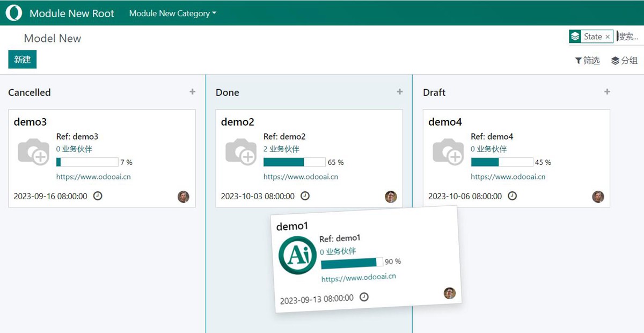Viewport: 644px width, 333px height.
Task: Expand the 筛选 filter dropdown
Action: (587, 61)
